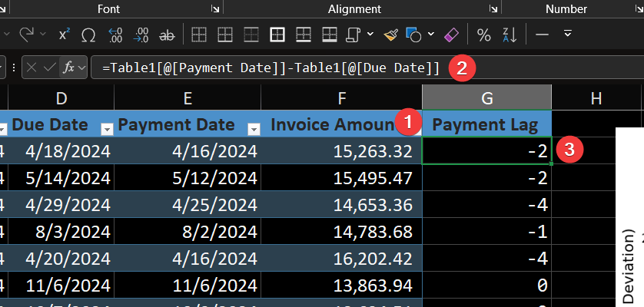Screen dimensions: 644x307
Task: Click the Sort A to Z icon
Action: point(509,35)
